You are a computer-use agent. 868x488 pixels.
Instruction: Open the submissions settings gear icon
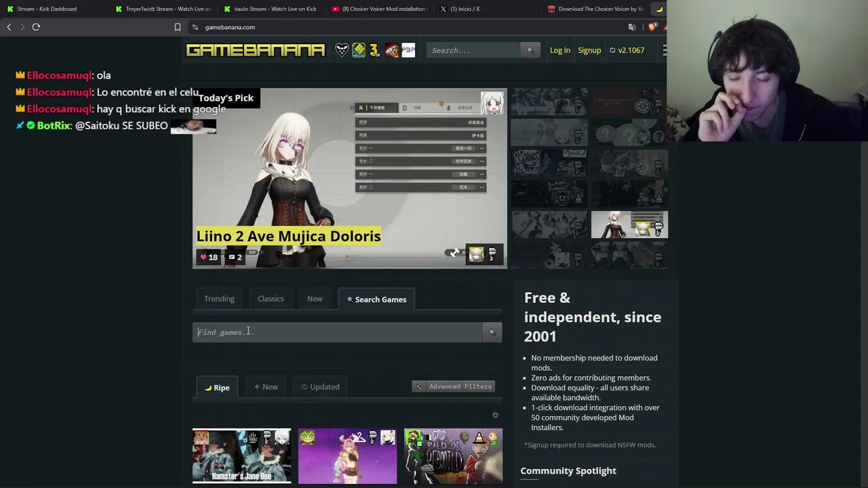pos(495,415)
